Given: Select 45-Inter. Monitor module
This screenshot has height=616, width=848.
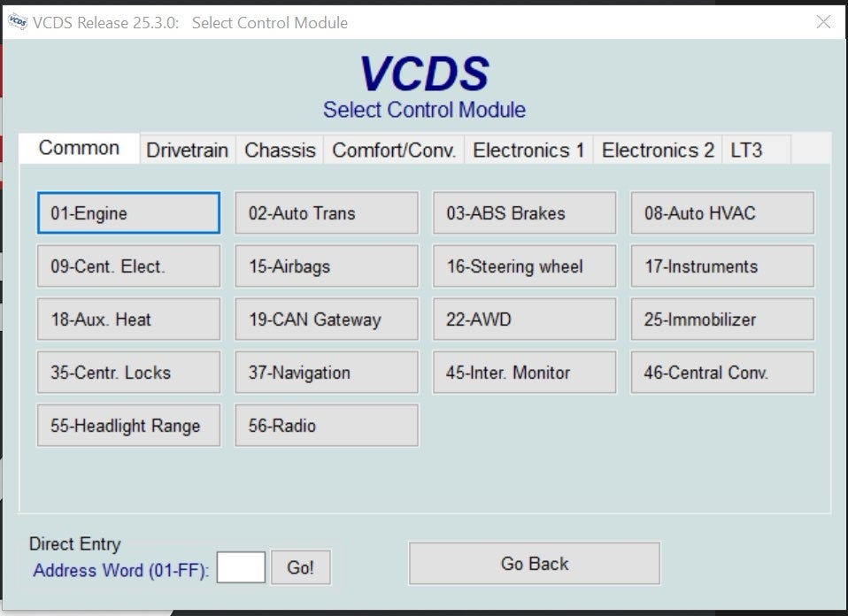Looking at the screenshot, I should click(x=525, y=372).
